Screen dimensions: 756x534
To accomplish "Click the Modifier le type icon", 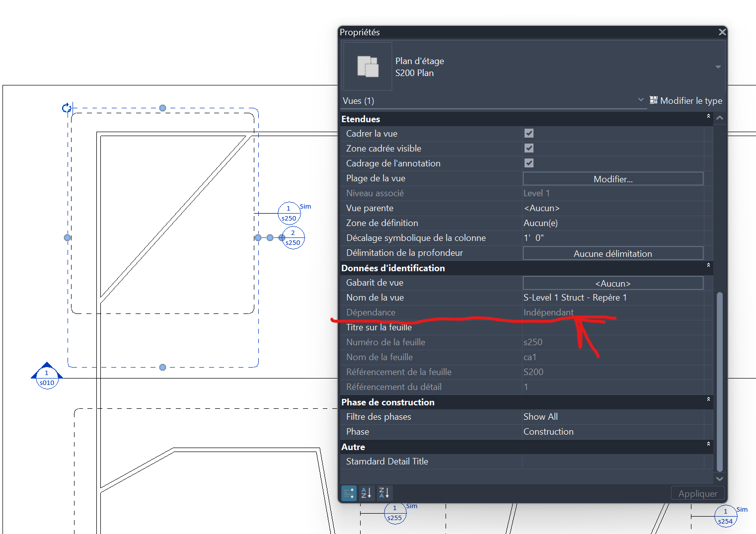I will (654, 100).
